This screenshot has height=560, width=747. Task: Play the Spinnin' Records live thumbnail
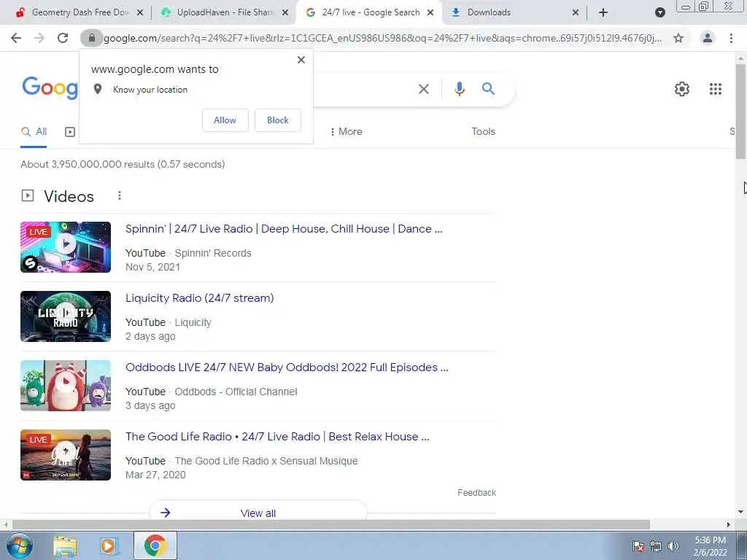click(66, 247)
